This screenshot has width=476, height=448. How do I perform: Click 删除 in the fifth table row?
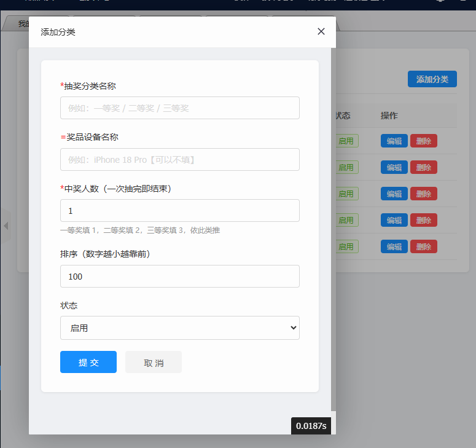(x=423, y=246)
